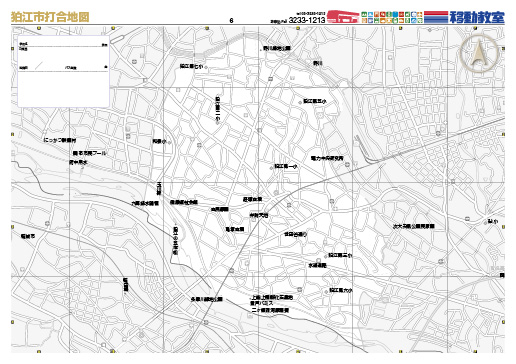Click the phone number 3233-1213

coord(307,20)
